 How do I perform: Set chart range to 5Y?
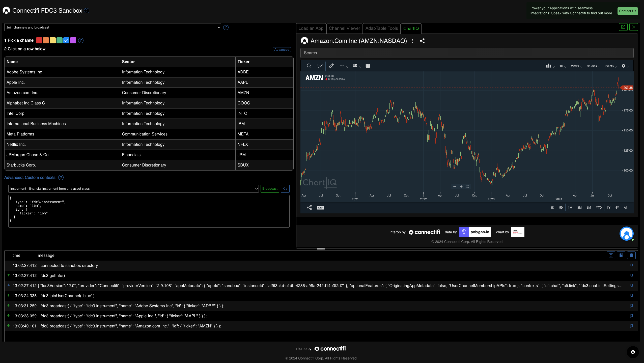[x=617, y=208]
